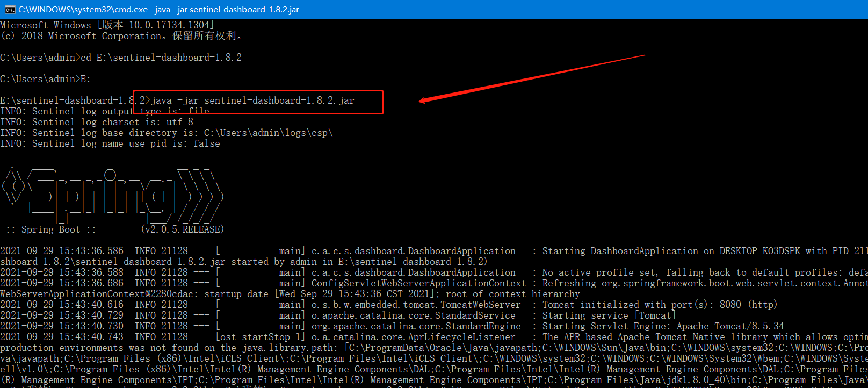Click the '2021-09-29 15:43:36.586' timestamp

pos(62,251)
